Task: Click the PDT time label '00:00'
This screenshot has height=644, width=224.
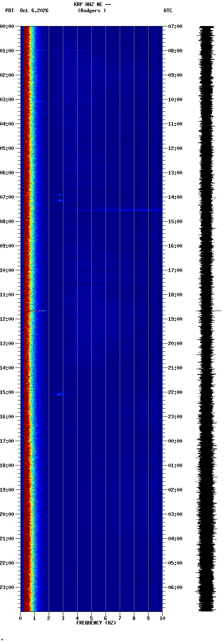Action: click(7, 26)
